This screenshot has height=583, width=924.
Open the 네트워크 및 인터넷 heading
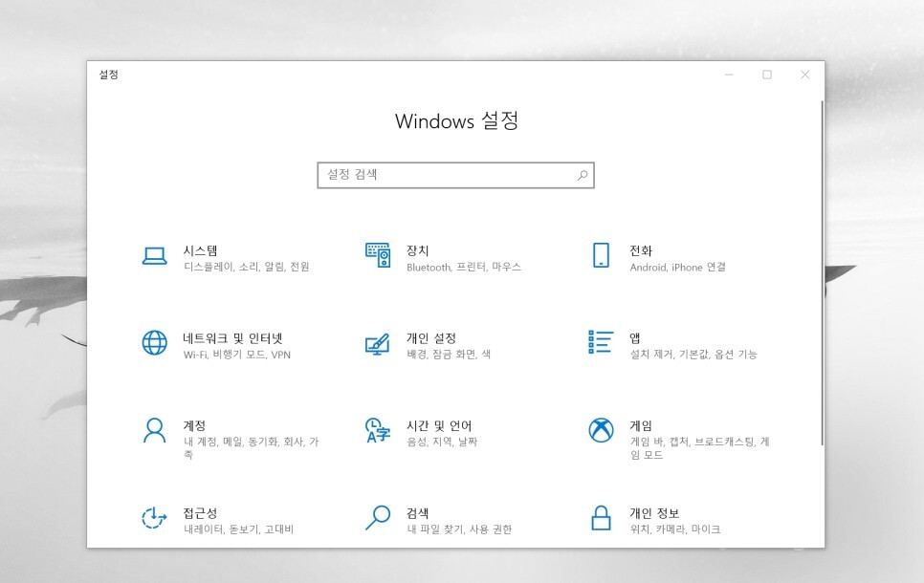click(x=232, y=338)
